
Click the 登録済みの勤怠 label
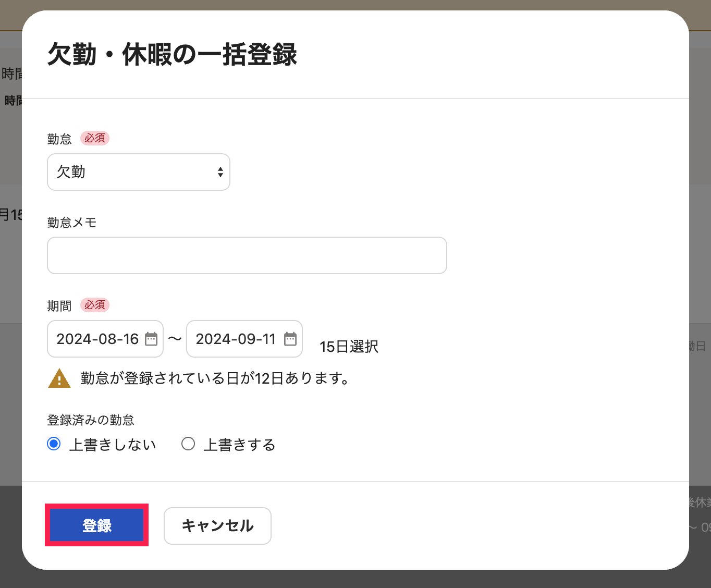[x=91, y=420]
